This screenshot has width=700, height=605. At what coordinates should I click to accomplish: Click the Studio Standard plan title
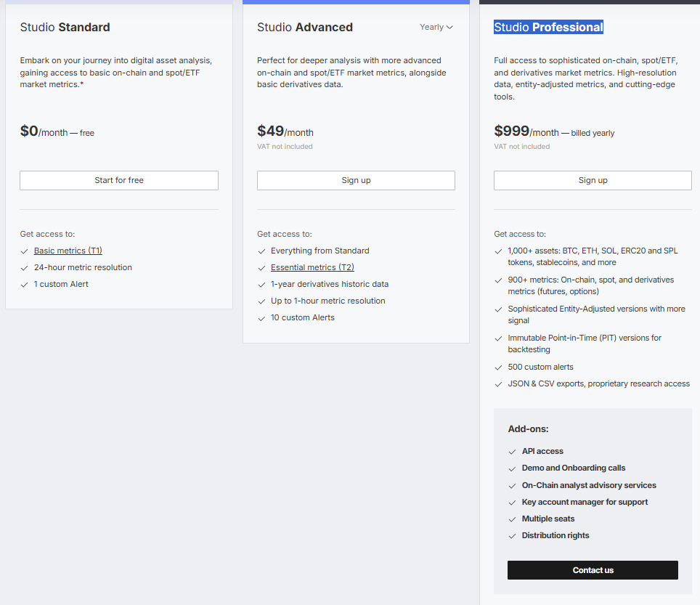pos(65,28)
